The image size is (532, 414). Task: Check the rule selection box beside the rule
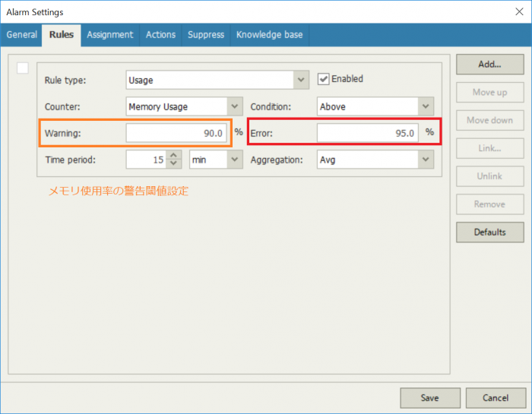click(23, 68)
